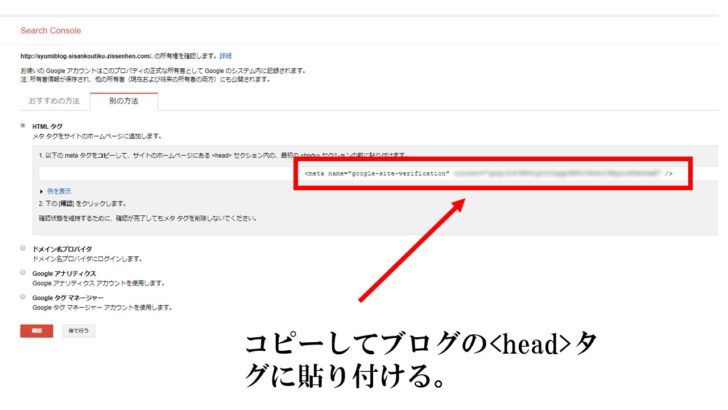This screenshot has width=728, height=410.
Task: Select the 別の方法 tab
Action: tap(124, 101)
